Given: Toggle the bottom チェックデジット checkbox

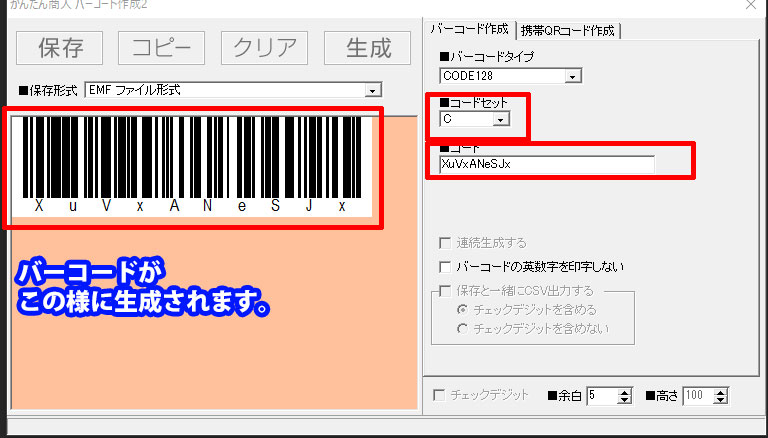Looking at the screenshot, I should [x=438, y=395].
